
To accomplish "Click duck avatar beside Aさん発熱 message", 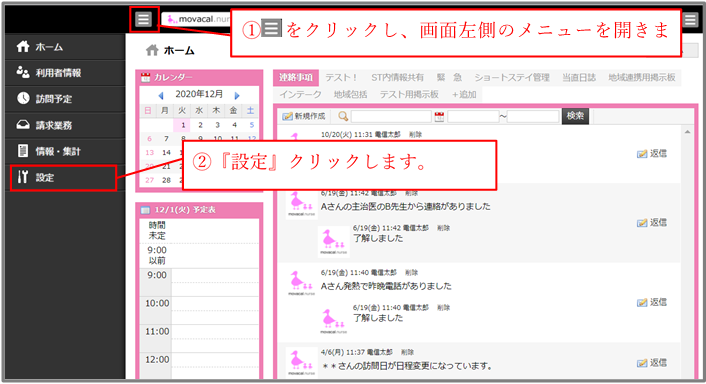I will (302, 284).
